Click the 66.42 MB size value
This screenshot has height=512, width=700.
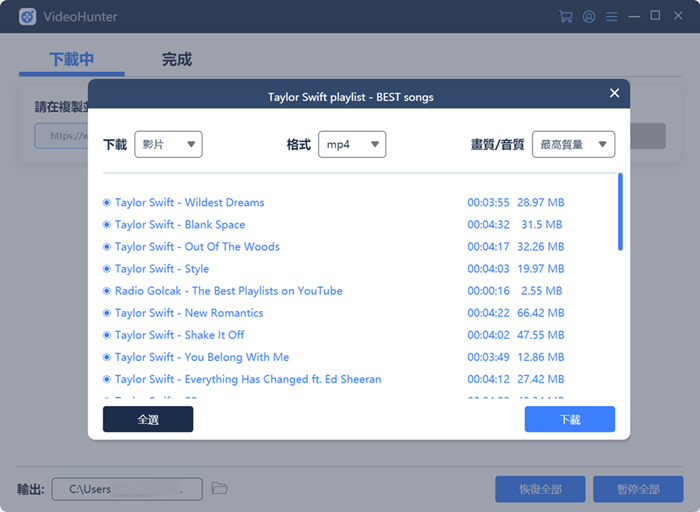[541, 313]
